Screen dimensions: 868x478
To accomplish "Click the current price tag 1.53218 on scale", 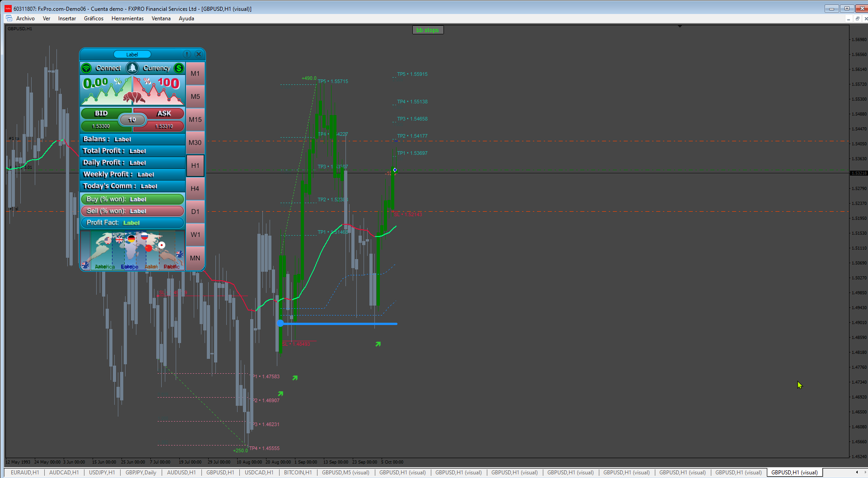I will tap(859, 173).
